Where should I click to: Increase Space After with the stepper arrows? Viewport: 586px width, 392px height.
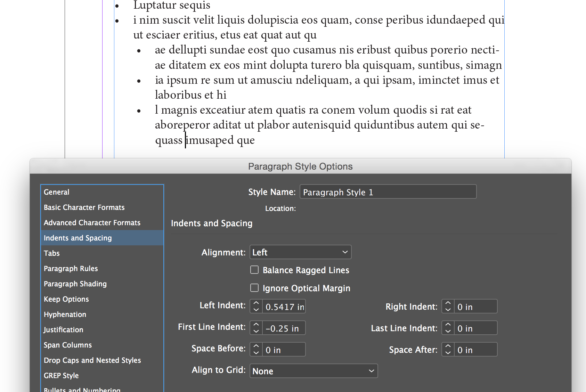point(447,346)
